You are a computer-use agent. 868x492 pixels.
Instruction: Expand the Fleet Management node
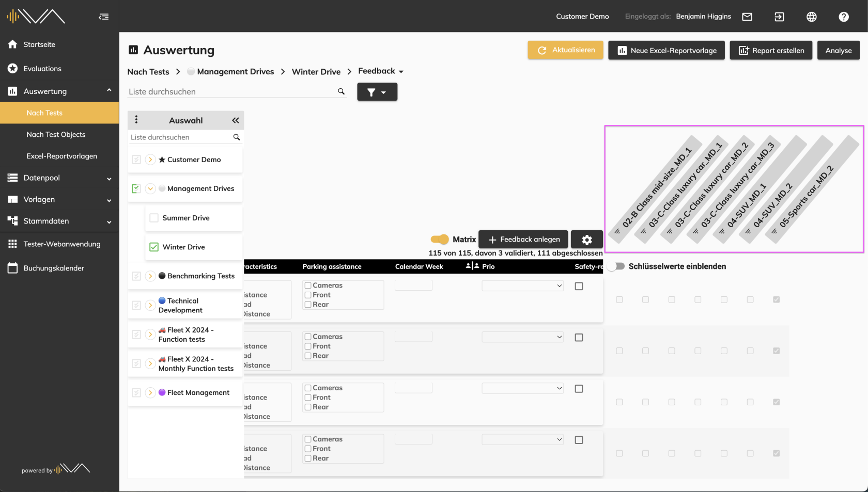click(x=150, y=392)
